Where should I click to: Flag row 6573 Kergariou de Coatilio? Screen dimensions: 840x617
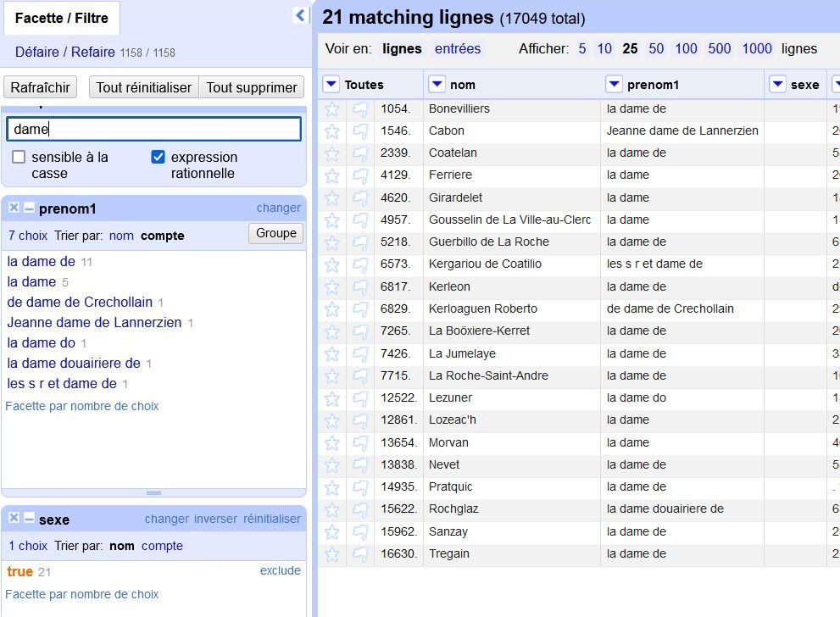click(x=360, y=264)
